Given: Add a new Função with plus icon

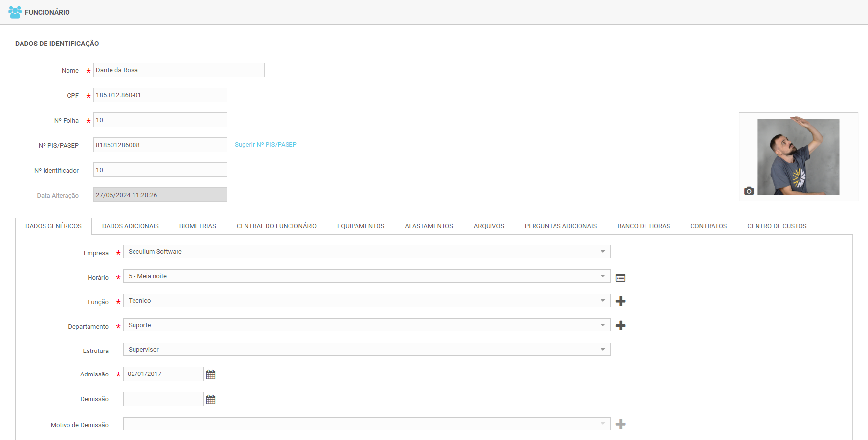Looking at the screenshot, I should tap(621, 301).
